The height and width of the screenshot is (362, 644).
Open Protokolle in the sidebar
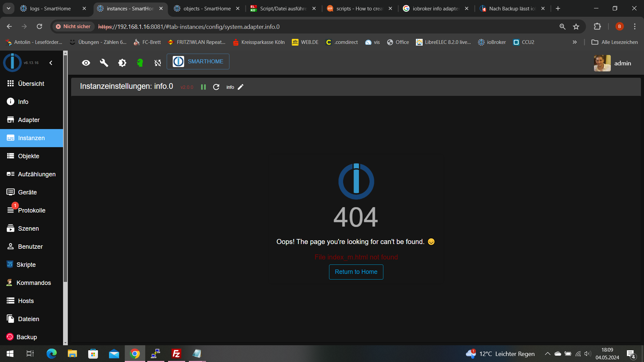[x=32, y=210]
